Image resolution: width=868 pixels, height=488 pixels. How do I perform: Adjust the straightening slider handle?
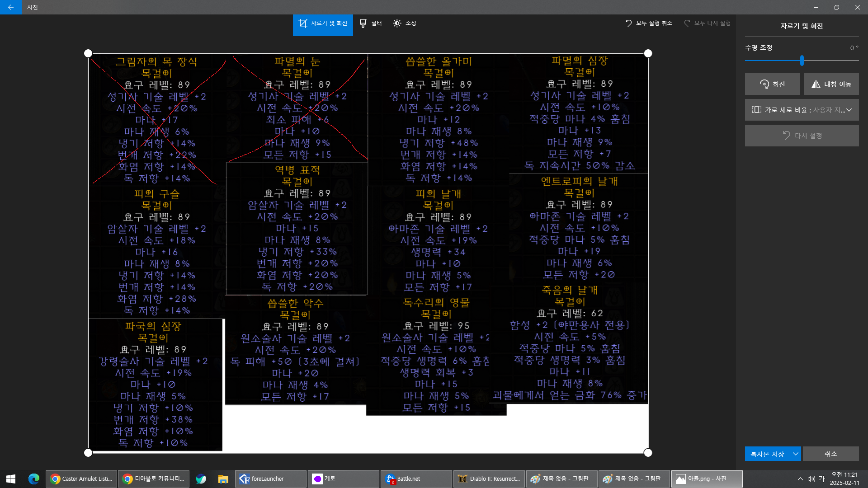point(802,60)
